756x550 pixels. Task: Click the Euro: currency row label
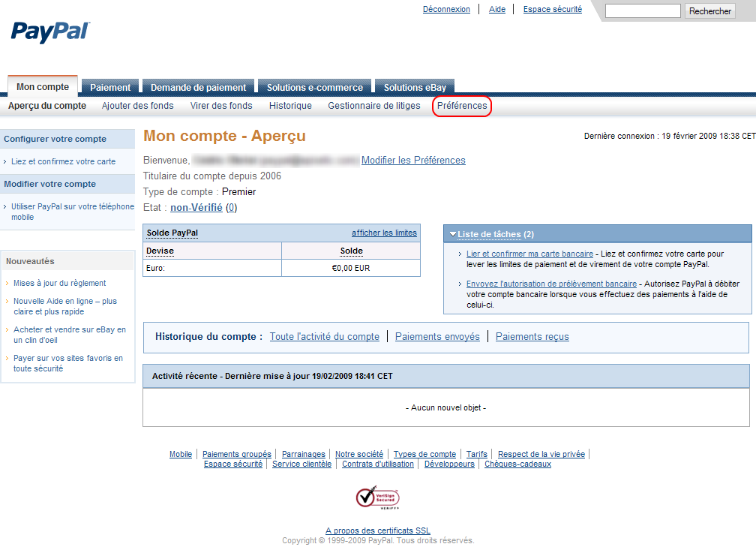pyautogui.click(x=156, y=268)
